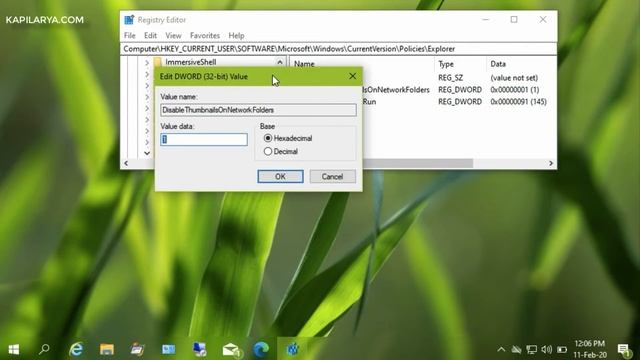This screenshot has height=360, width=640.
Task: Open the Favorites menu
Action: (204, 36)
